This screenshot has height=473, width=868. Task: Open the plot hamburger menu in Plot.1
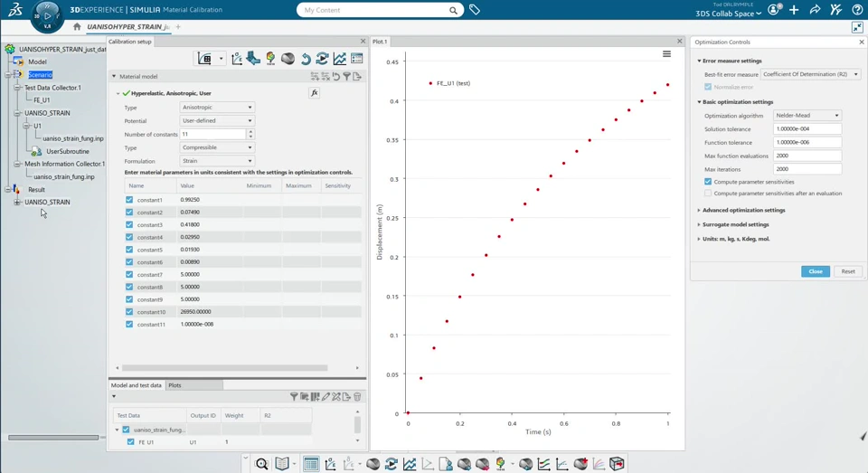click(666, 54)
